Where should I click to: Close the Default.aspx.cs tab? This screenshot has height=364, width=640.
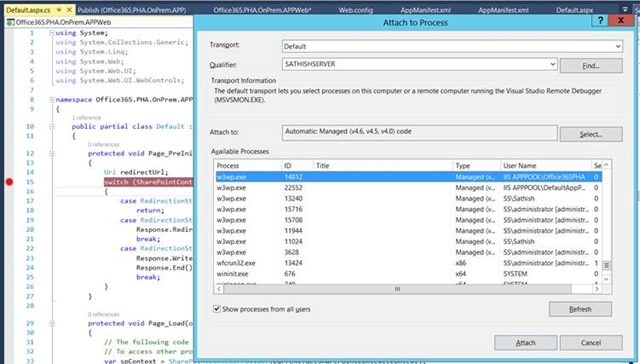[x=69, y=10]
